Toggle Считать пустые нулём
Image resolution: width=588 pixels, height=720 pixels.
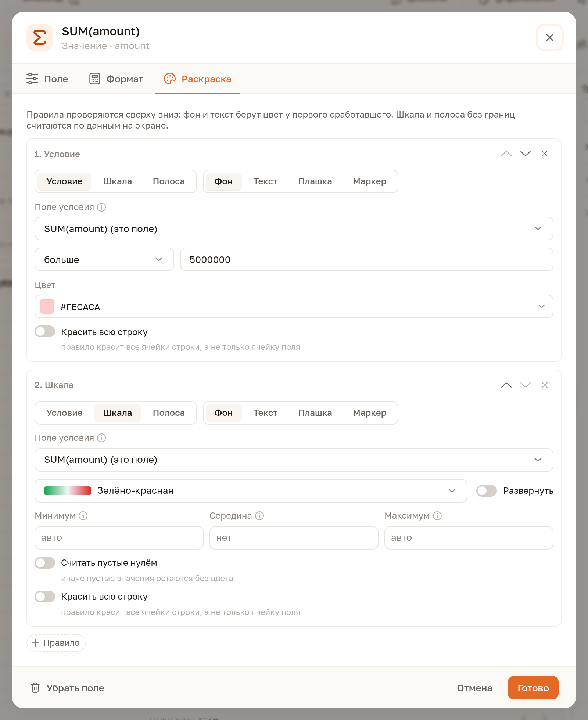point(45,563)
